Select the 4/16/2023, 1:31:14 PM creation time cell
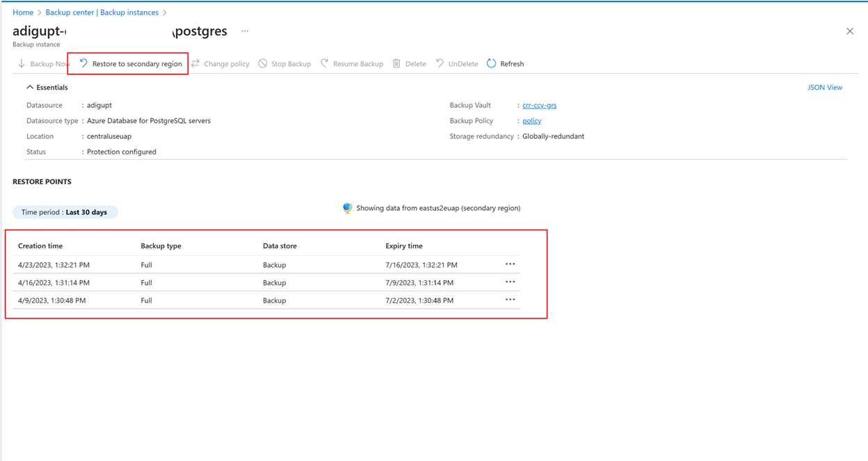 coord(54,283)
